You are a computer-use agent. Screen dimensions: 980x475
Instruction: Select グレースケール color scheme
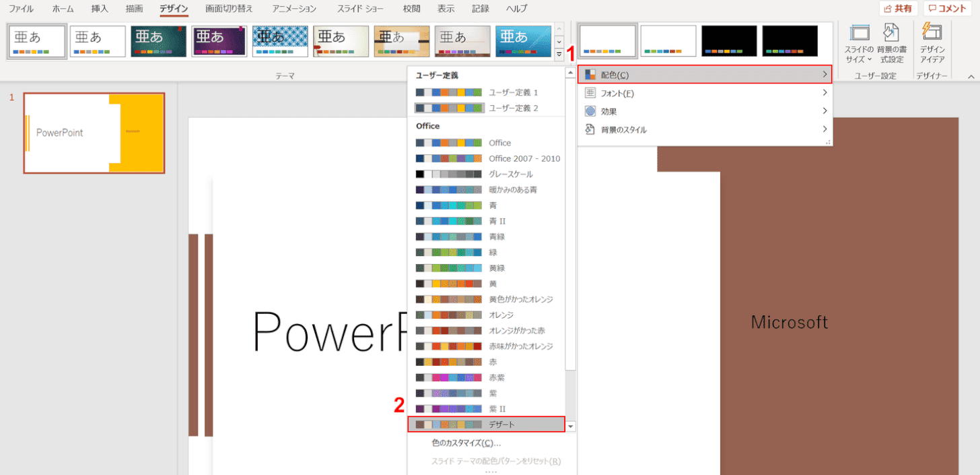tap(487, 174)
